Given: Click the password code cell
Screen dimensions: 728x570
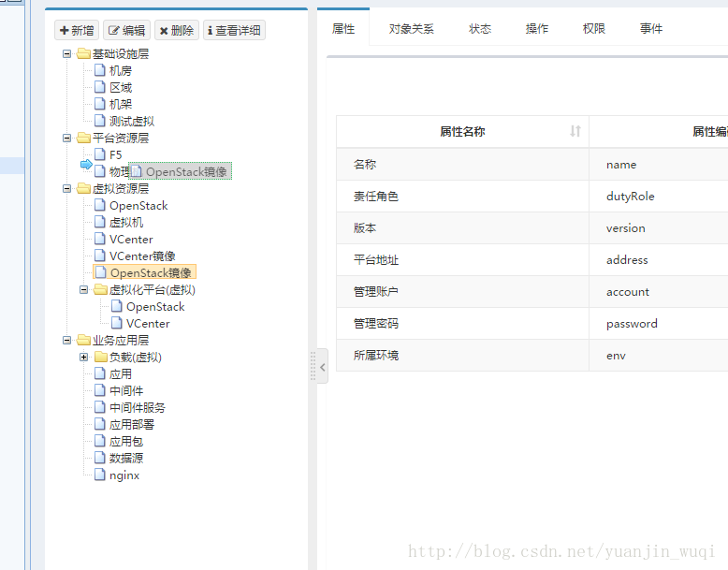Looking at the screenshot, I should pos(659,323).
